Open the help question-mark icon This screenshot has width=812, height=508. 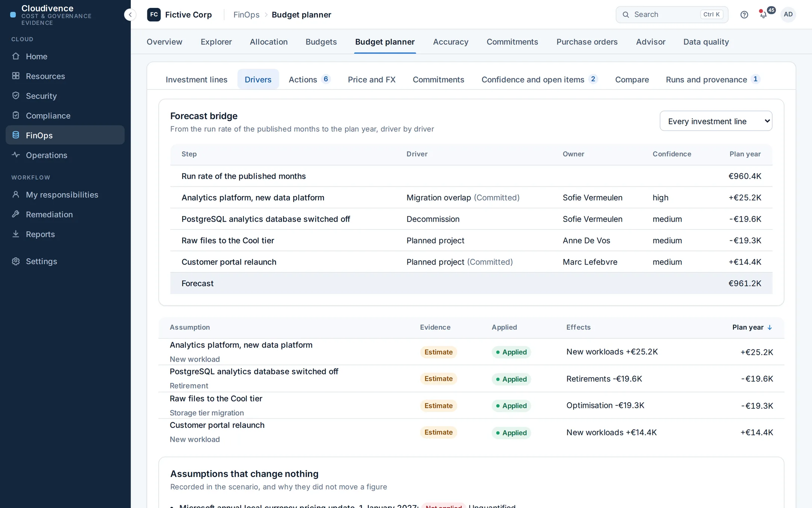[x=744, y=15]
